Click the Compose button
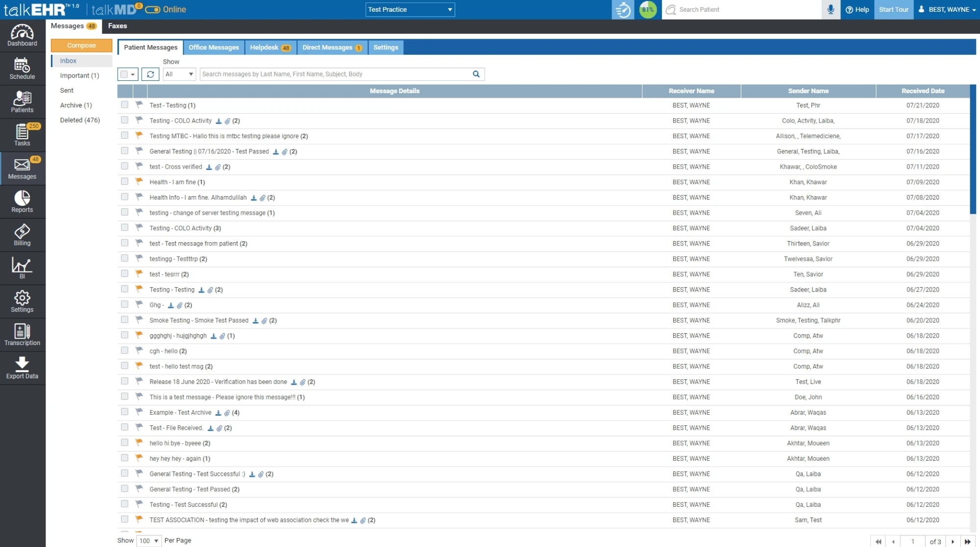The width and height of the screenshot is (980, 547). [81, 46]
